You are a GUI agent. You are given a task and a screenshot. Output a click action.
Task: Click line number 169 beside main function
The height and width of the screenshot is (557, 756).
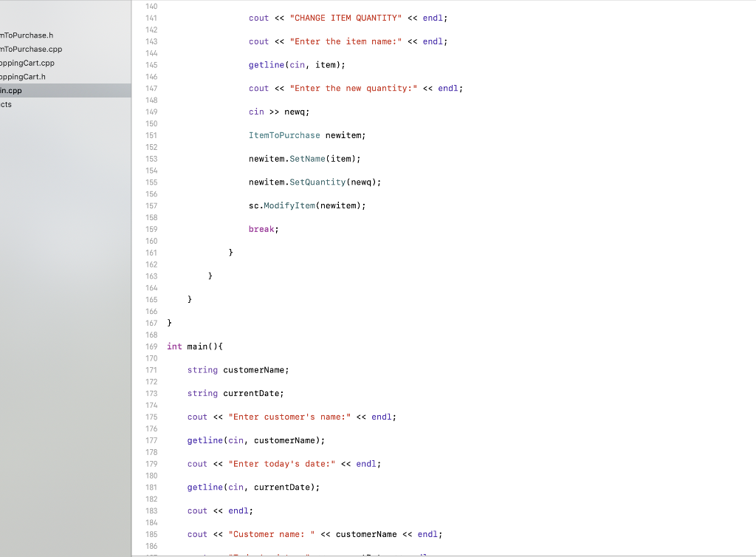(x=151, y=346)
